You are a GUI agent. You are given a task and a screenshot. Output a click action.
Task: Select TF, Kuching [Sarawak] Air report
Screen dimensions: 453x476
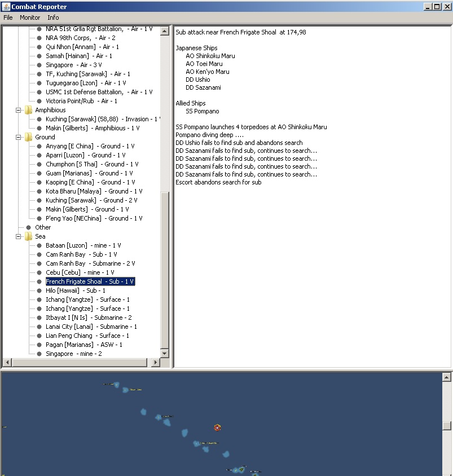click(x=88, y=74)
